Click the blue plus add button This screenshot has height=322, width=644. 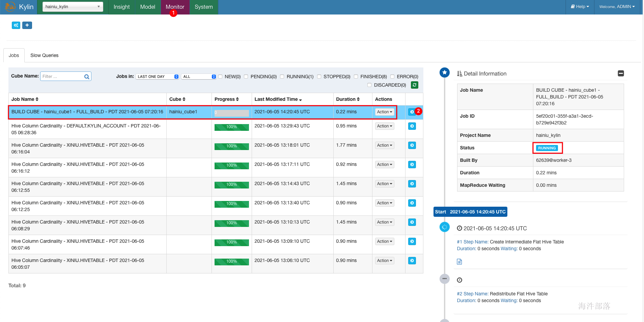tap(27, 25)
